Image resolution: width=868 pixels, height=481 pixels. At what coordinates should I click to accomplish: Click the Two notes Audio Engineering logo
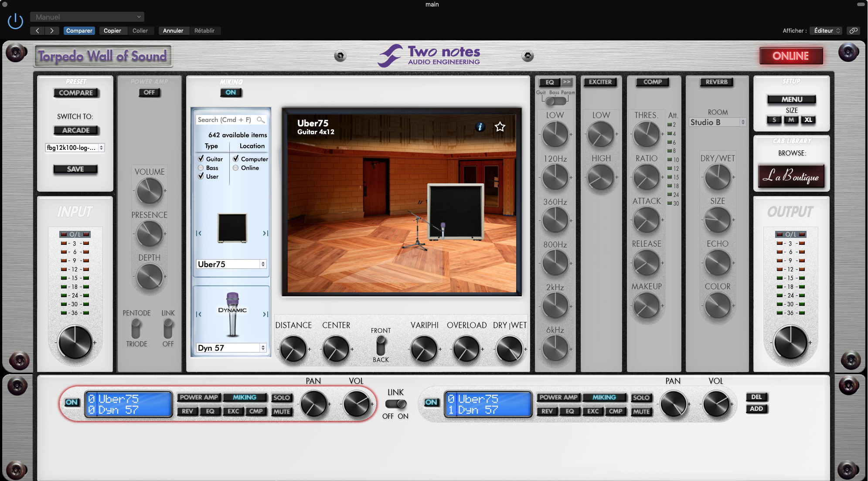[x=429, y=56]
